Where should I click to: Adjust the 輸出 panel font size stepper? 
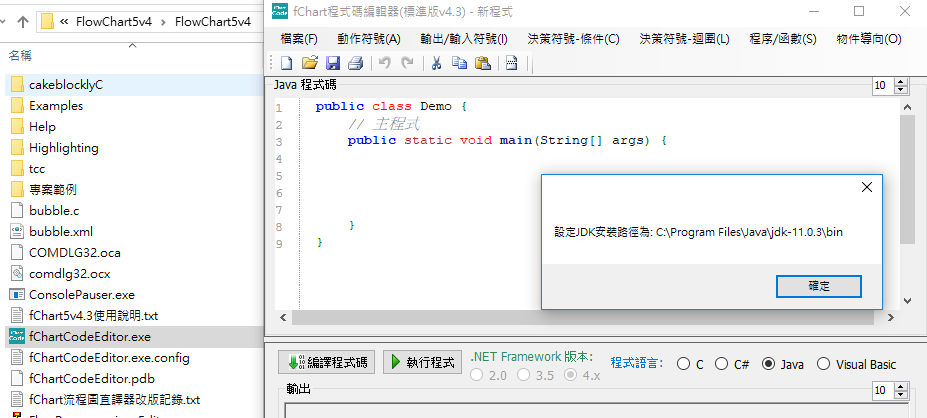[x=885, y=390]
